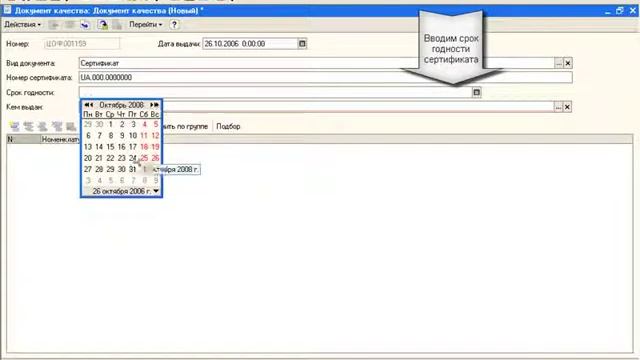Pick day 24 in the calendar
640x360 pixels.
(133, 158)
